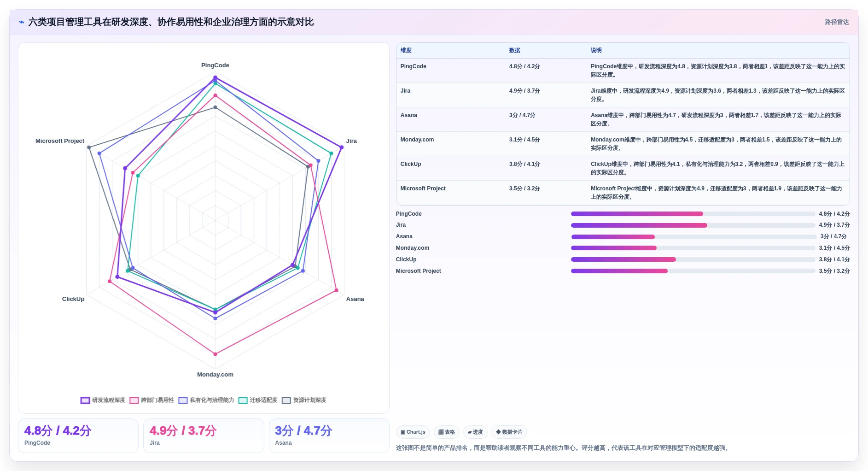Toggle the 研发流程深度 legend series
The height and width of the screenshot is (471, 868).
tap(103, 400)
